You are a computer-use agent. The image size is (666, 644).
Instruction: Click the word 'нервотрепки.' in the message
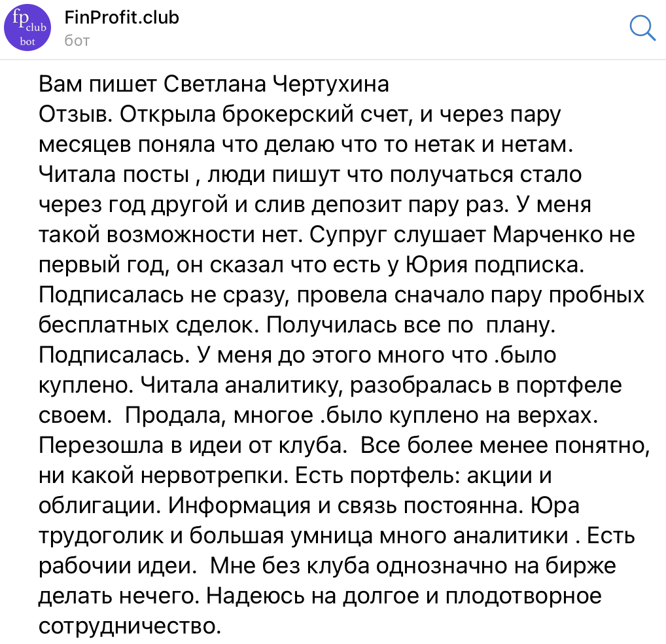pos(215,475)
